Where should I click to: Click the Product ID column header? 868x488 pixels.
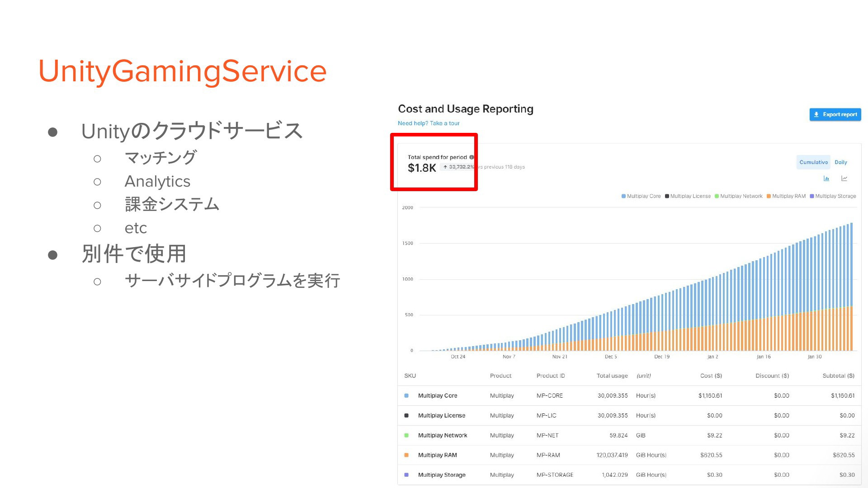click(x=551, y=376)
